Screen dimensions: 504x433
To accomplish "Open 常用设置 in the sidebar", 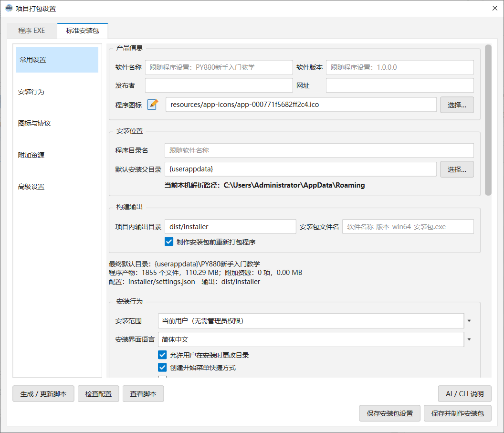I will tap(57, 60).
